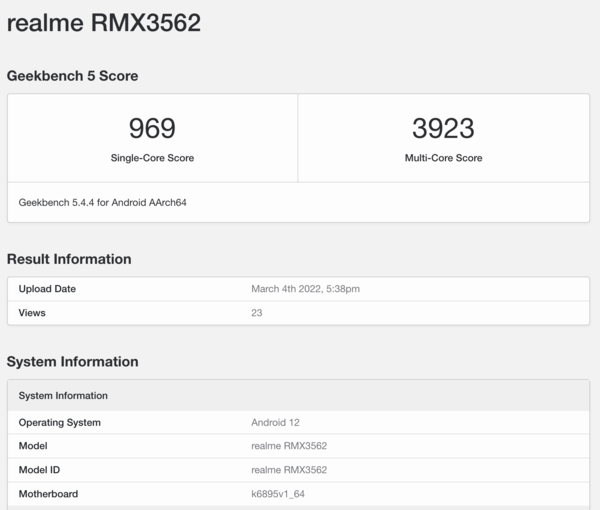
Task: Select the multi-core score value 3923
Action: coord(443,128)
